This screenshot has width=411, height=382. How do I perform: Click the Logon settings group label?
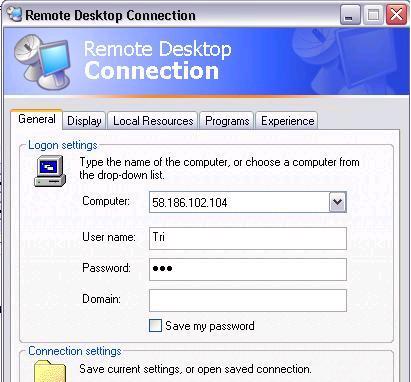click(x=63, y=145)
